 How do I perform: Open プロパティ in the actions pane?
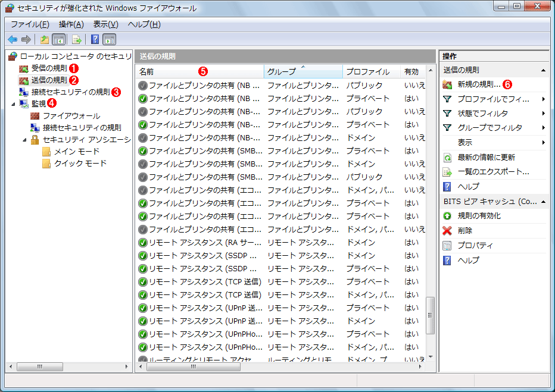[475, 245]
